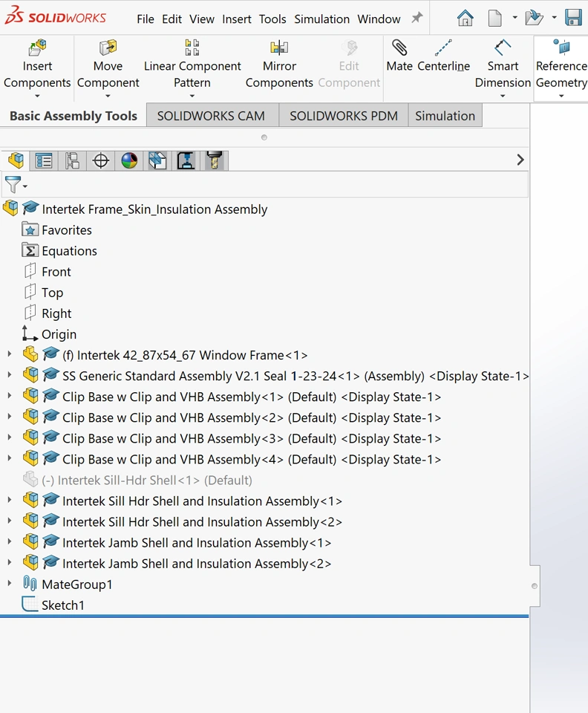Screen dimensions: 588x713
Task: Expand the Window Frame<1> tree node
Action: coord(9,354)
